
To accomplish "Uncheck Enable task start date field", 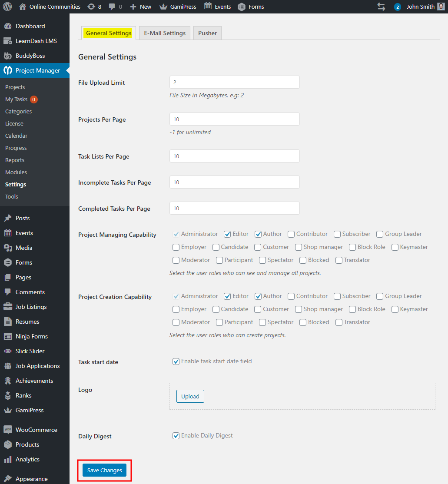I will click(x=176, y=361).
